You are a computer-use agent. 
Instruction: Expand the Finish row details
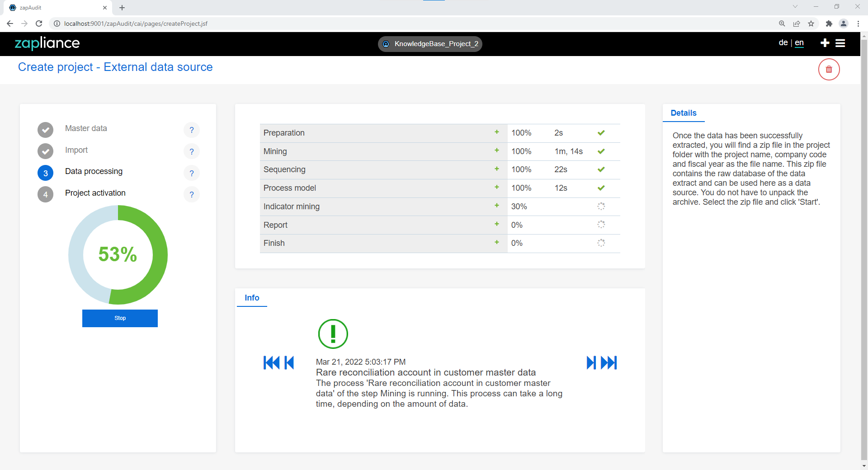(497, 242)
